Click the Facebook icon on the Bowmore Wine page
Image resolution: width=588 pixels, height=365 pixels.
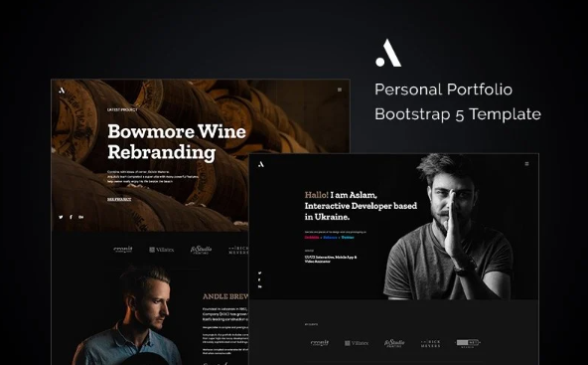71,217
